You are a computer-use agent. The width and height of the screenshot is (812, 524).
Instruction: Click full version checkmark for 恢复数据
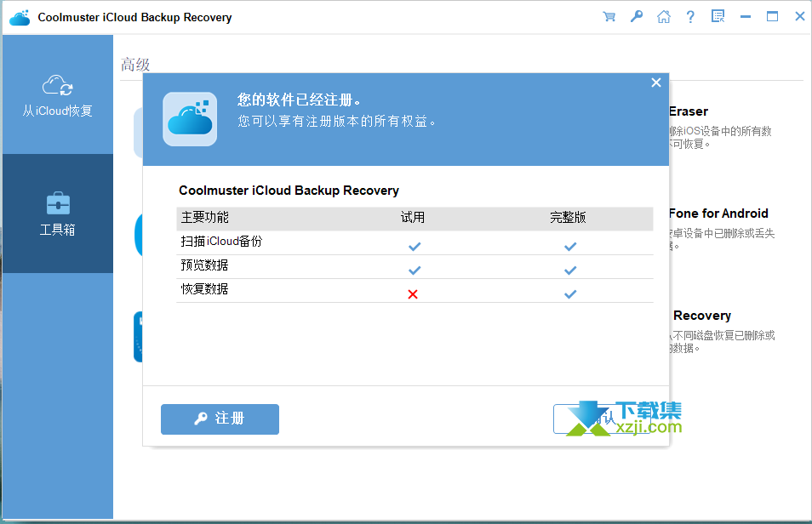(570, 294)
